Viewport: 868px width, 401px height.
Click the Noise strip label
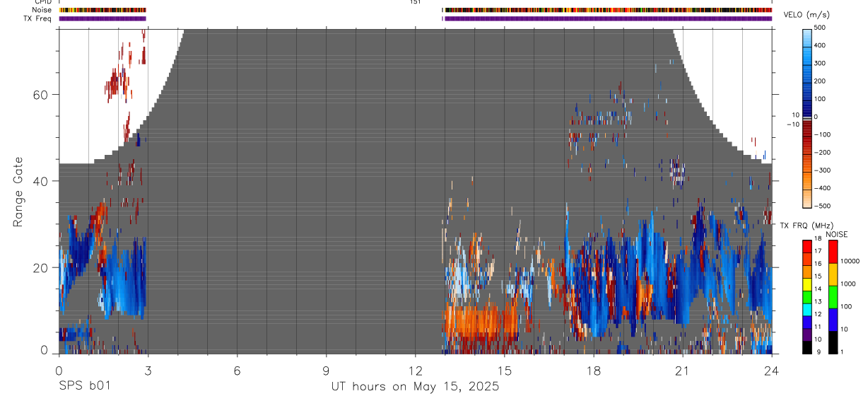click(42, 10)
